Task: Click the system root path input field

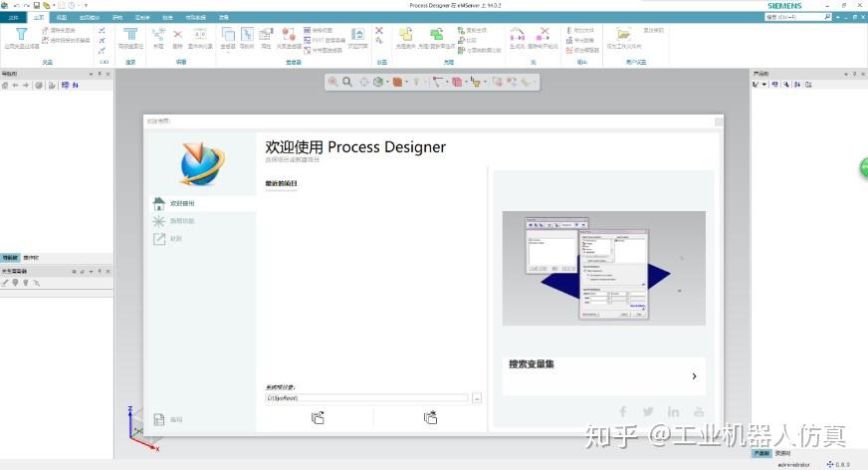Action: pyautogui.click(x=367, y=398)
